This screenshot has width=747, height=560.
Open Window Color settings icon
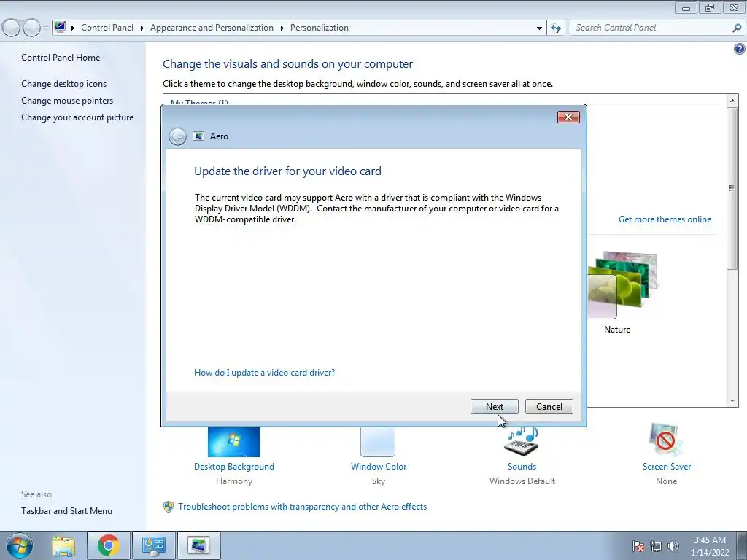point(378,442)
